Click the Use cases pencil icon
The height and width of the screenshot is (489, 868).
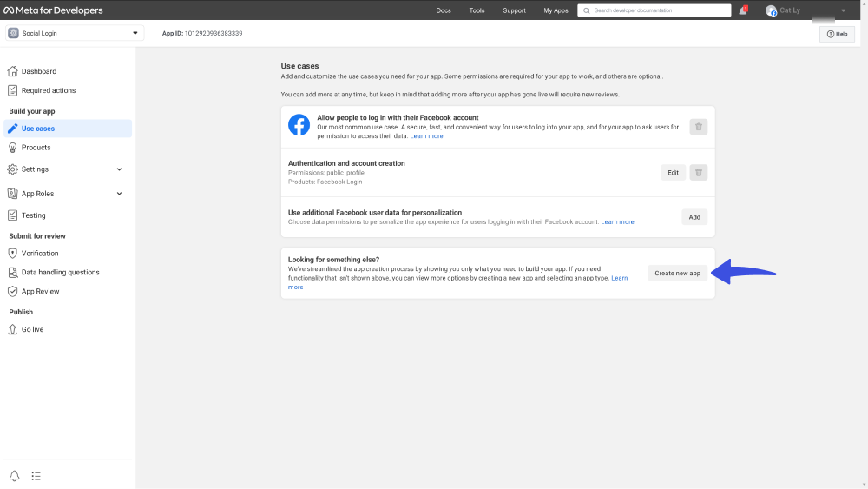13,129
